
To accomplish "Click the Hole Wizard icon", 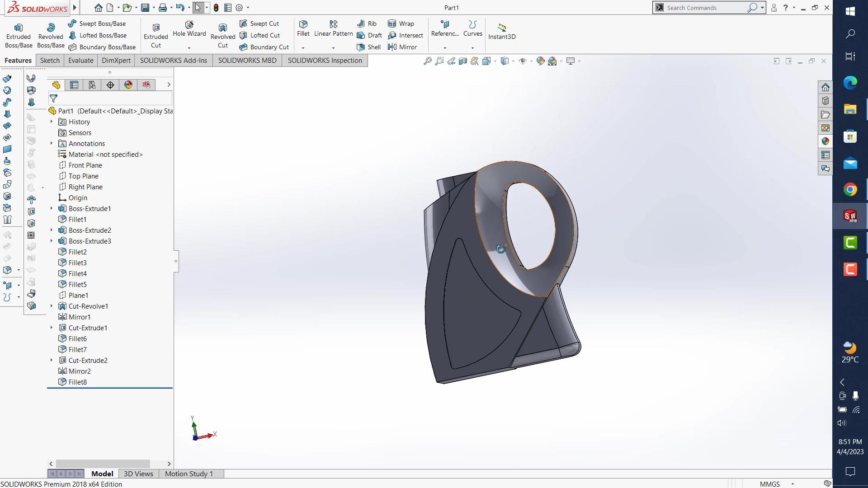I will pos(189,28).
